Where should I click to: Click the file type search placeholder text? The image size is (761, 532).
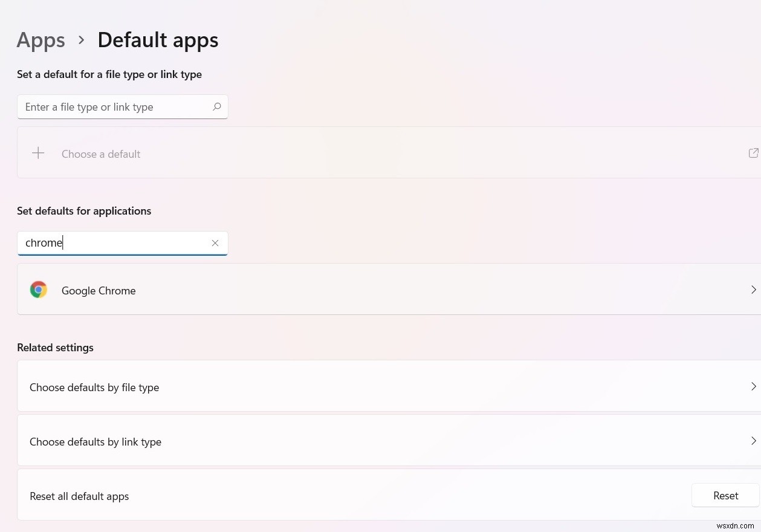coord(89,106)
